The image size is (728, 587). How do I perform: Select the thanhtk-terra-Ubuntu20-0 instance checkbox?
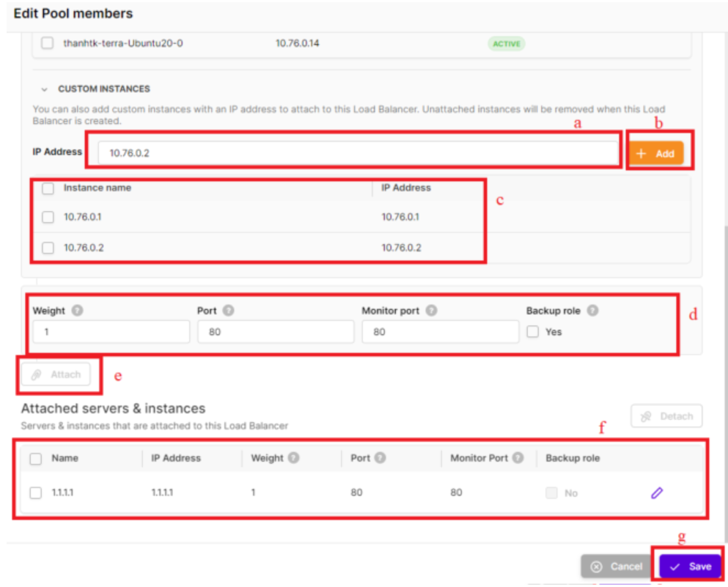coord(48,43)
